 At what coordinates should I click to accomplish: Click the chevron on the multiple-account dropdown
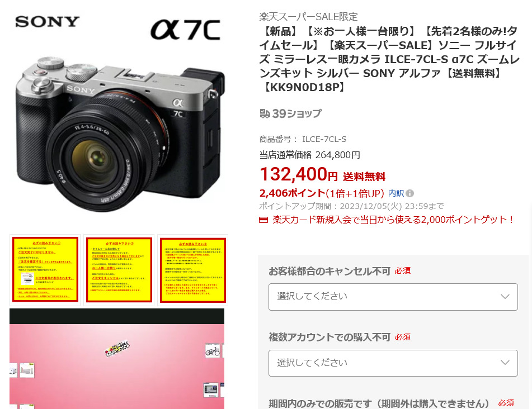pyautogui.click(x=505, y=363)
